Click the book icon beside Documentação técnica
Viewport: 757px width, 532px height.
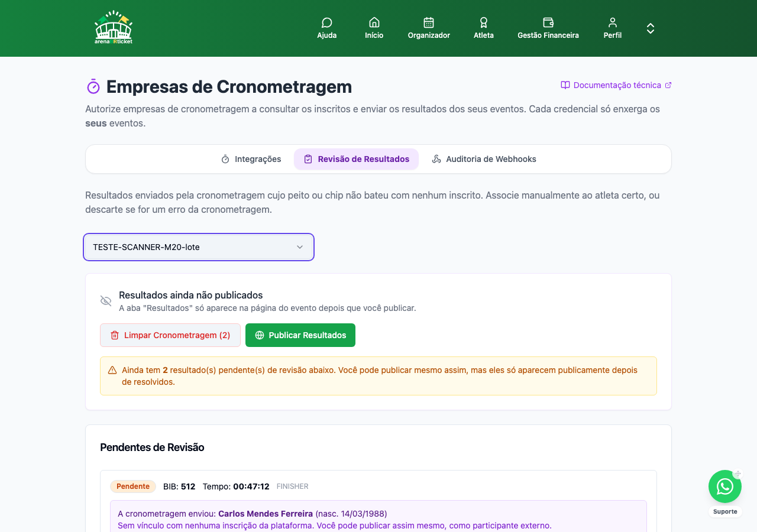tap(565, 85)
